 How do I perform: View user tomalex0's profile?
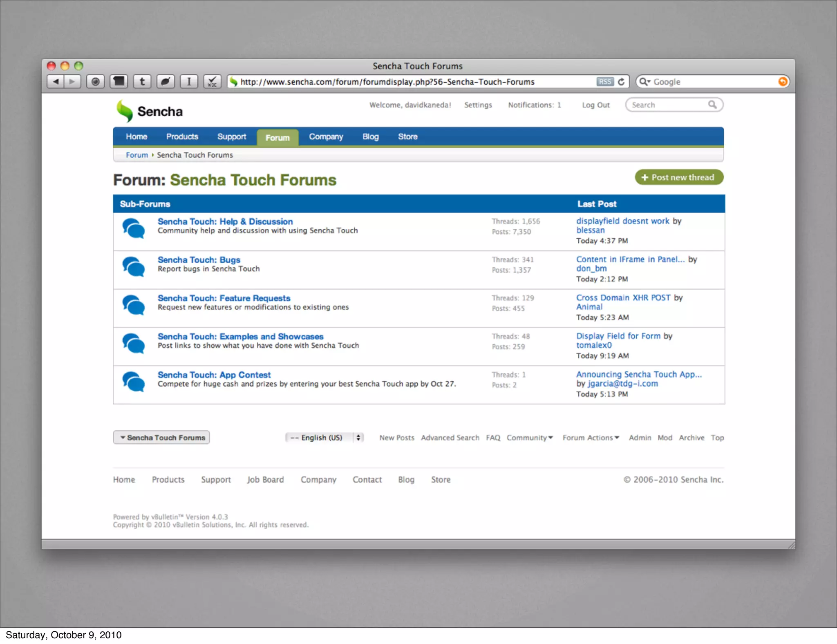(x=594, y=345)
